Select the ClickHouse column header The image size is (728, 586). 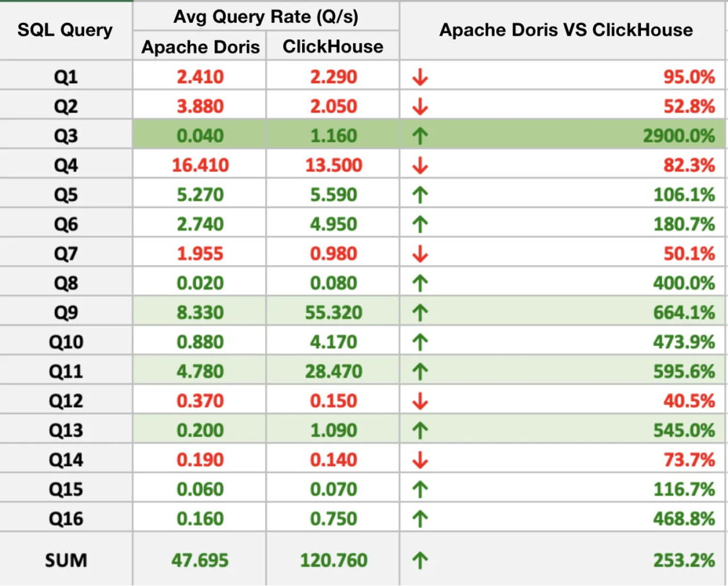pyautogui.click(x=333, y=47)
